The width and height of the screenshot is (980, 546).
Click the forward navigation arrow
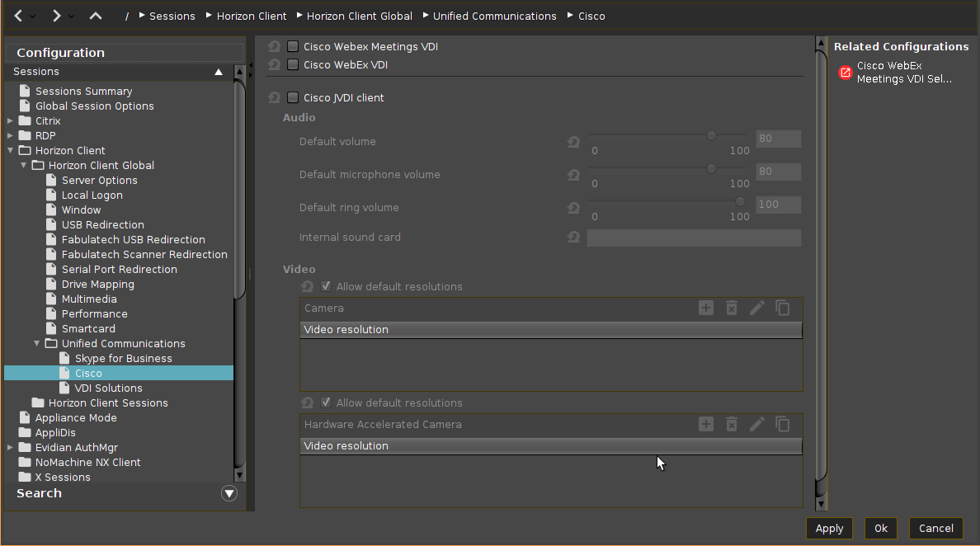tap(56, 16)
